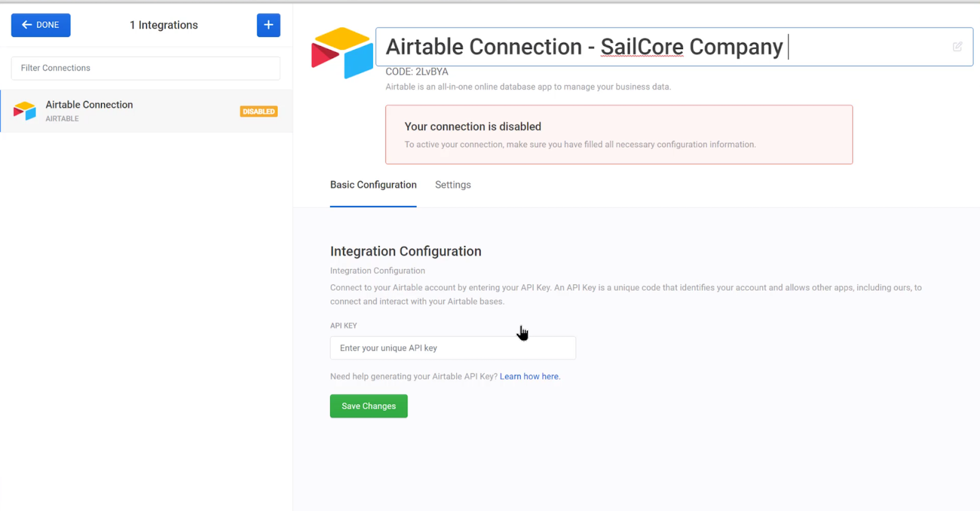
Task: Click the large Airtable logo beside the title
Action: [x=342, y=53]
